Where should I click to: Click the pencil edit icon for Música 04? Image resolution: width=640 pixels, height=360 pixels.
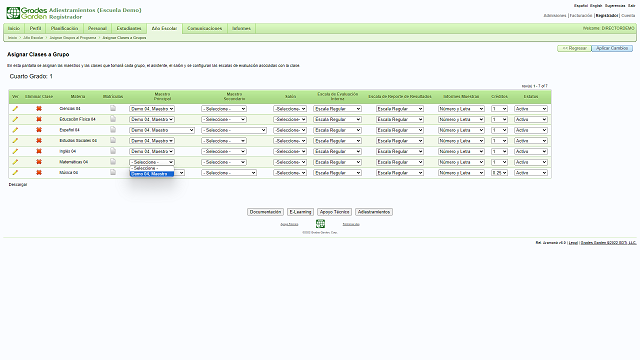pyautogui.click(x=15, y=173)
